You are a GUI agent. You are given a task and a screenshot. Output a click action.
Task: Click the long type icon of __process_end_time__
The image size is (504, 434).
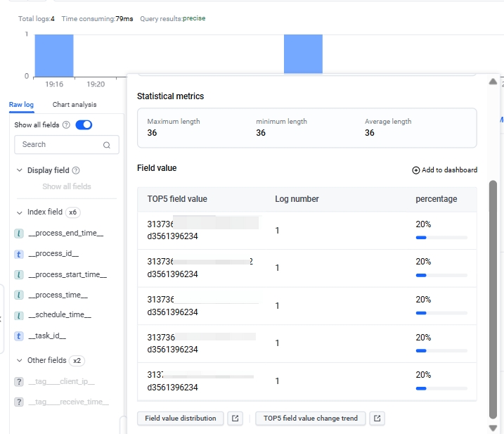[x=19, y=234]
